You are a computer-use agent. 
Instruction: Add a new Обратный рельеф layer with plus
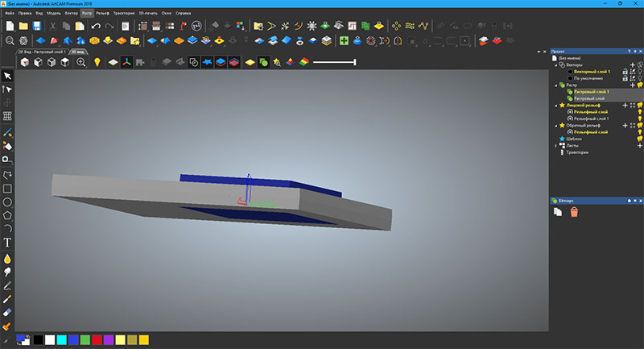tap(625, 126)
